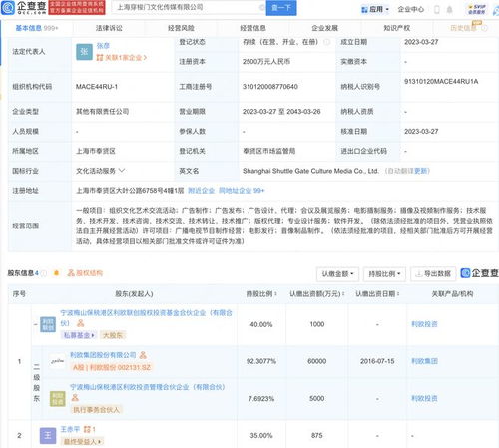Click info icon next to 存续 status
The height and width of the screenshot is (448, 499).
coord(327,42)
